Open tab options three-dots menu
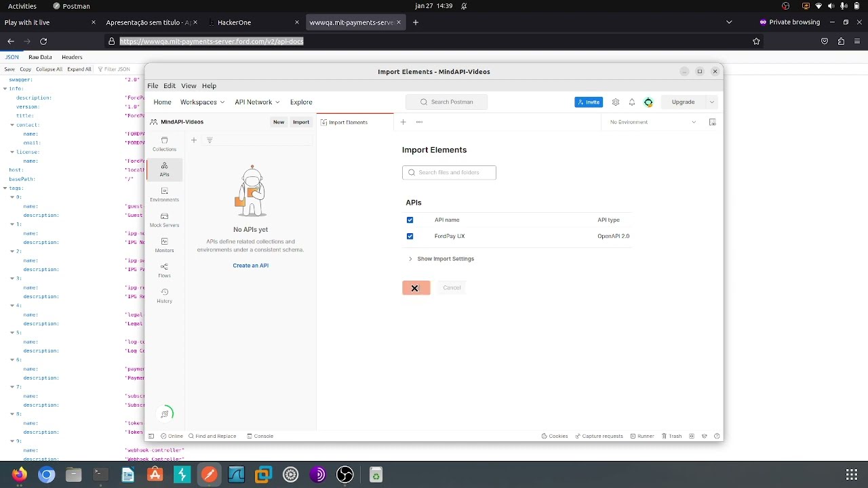Viewport: 868px width, 488px height. tap(419, 122)
